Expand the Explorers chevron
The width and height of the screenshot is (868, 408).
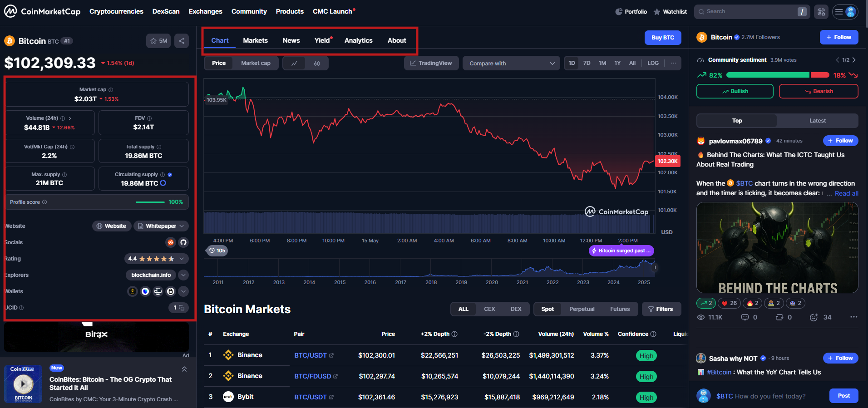coord(183,275)
